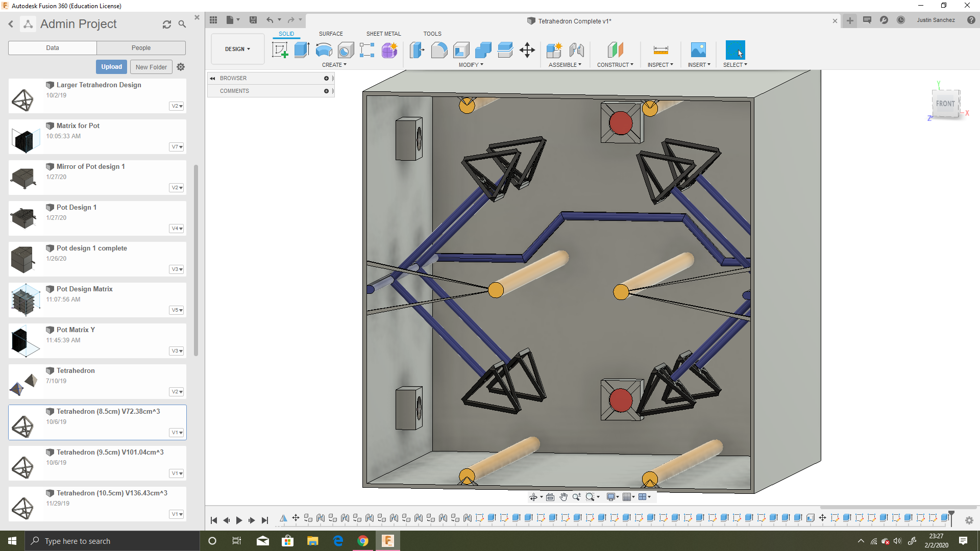This screenshot has height=551, width=980.
Task: Switch to the TOOLS tab
Action: [432, 34]
